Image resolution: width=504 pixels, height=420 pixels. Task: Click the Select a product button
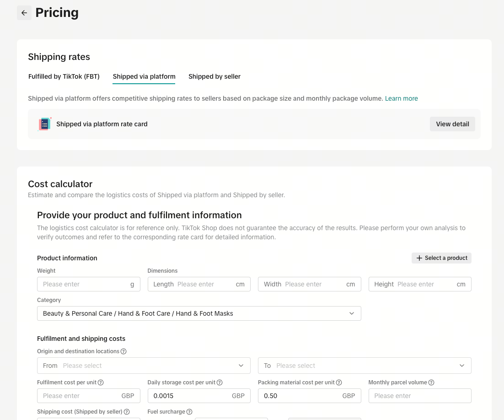(441, 258)
